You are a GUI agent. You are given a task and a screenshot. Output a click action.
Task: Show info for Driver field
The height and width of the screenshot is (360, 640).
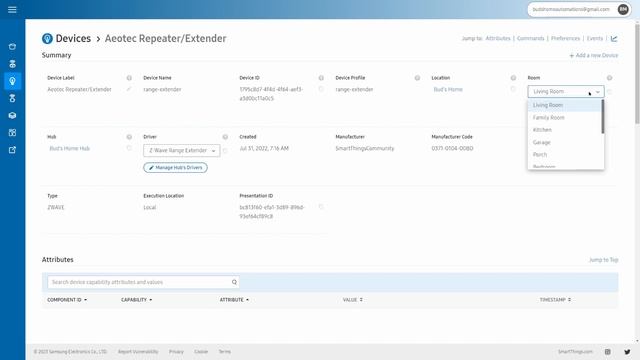pyautogui.click(x=225, y=137)
